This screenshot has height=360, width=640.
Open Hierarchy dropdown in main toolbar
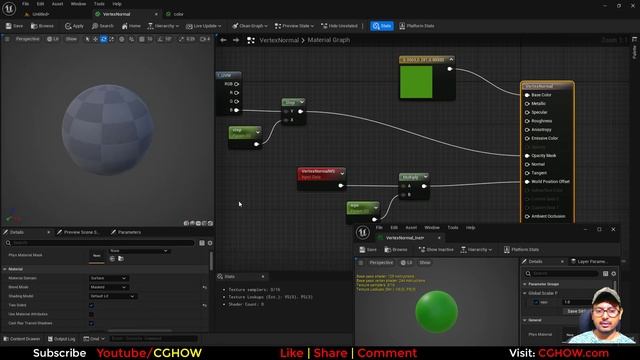click(x=163, y=26)
